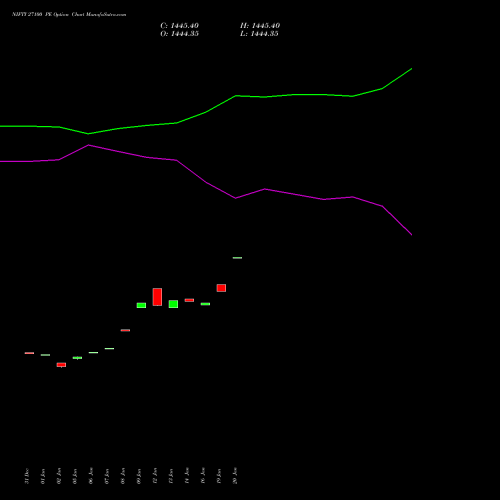Click the 31 Dec date label
The height and width of the screenshot is (500, 500).
(x=27, y=476)
